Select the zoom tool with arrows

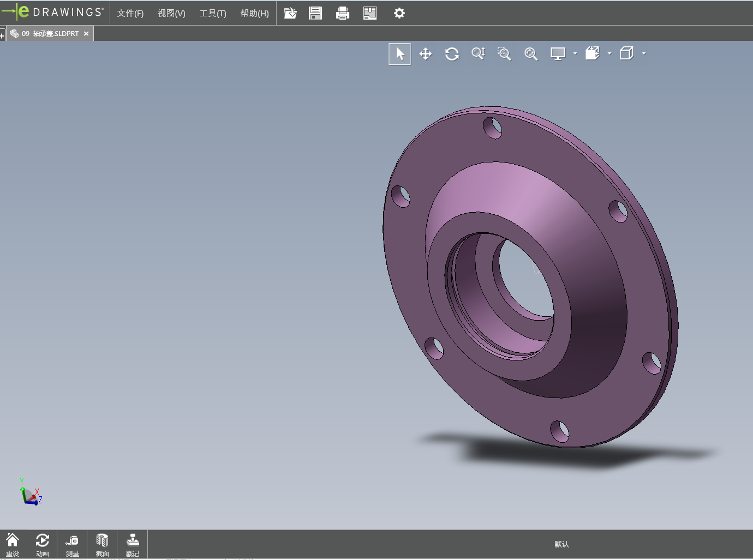tap(478, 53)
